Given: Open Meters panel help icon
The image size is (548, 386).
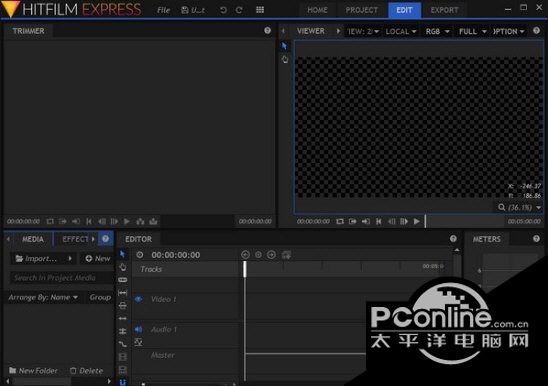Looking at the screenshot, I should 536,238.
